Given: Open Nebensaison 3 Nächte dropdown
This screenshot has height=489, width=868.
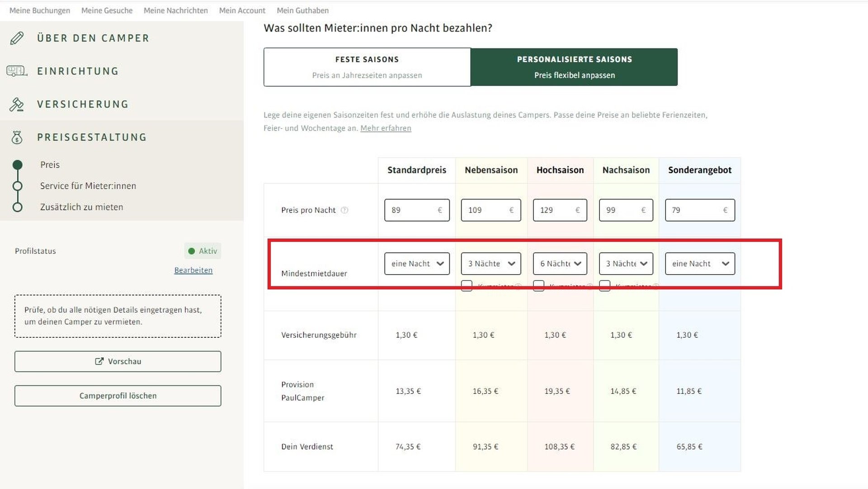Looking at the screenshot, I should [491, 264].
